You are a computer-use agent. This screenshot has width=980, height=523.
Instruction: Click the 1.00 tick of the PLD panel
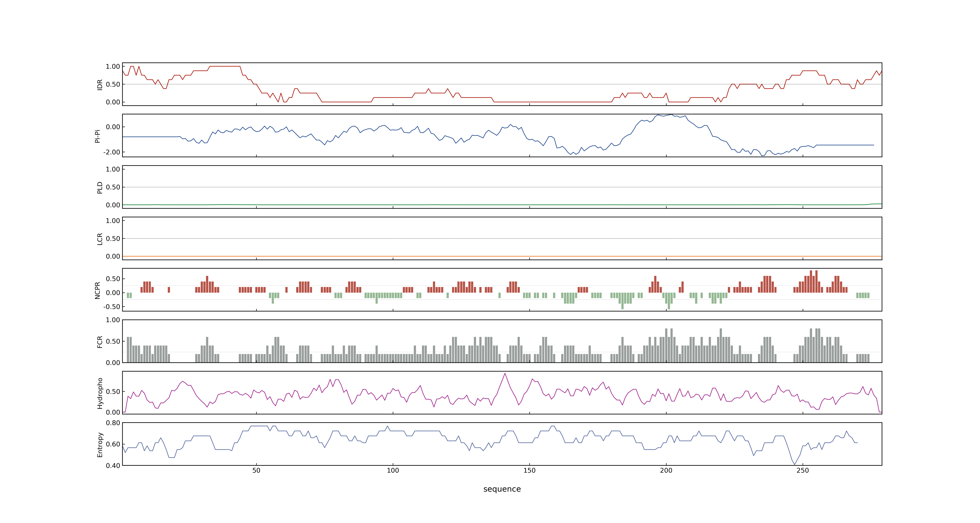pyautogui.click(x=113, y=169)
